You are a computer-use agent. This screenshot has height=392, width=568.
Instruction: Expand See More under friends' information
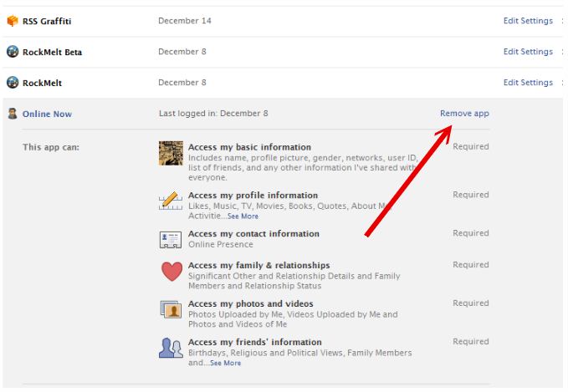pos(225,364)
